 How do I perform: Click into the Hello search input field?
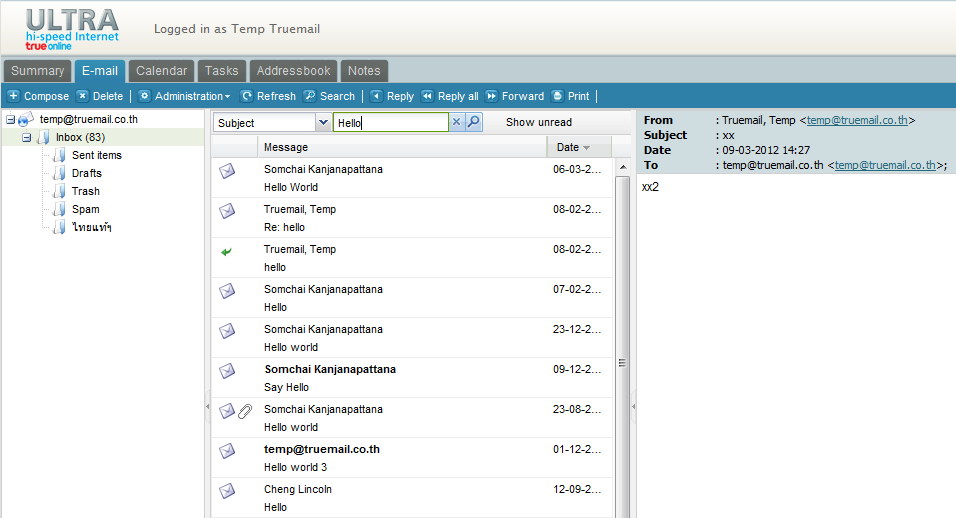tap(390, 122)
